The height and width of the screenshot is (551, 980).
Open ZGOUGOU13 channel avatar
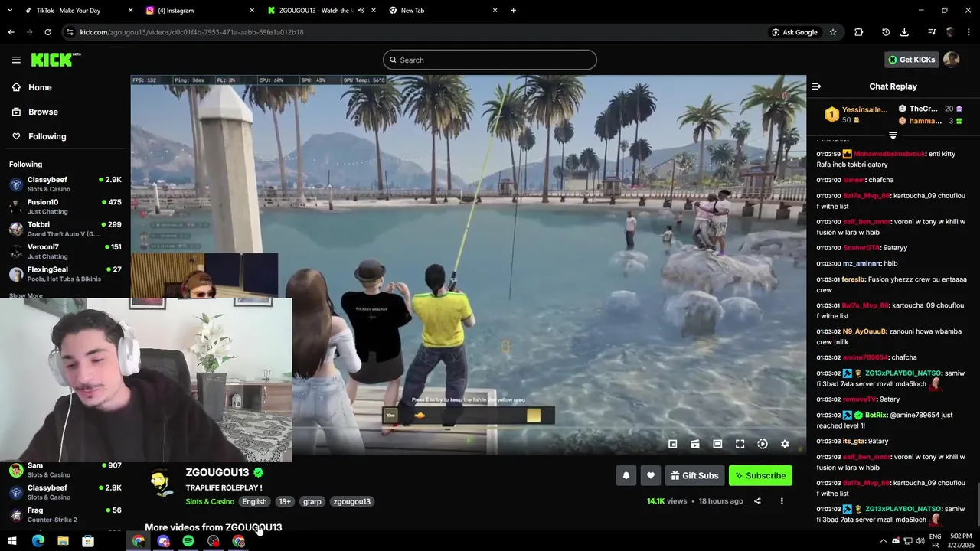point(161,484)
